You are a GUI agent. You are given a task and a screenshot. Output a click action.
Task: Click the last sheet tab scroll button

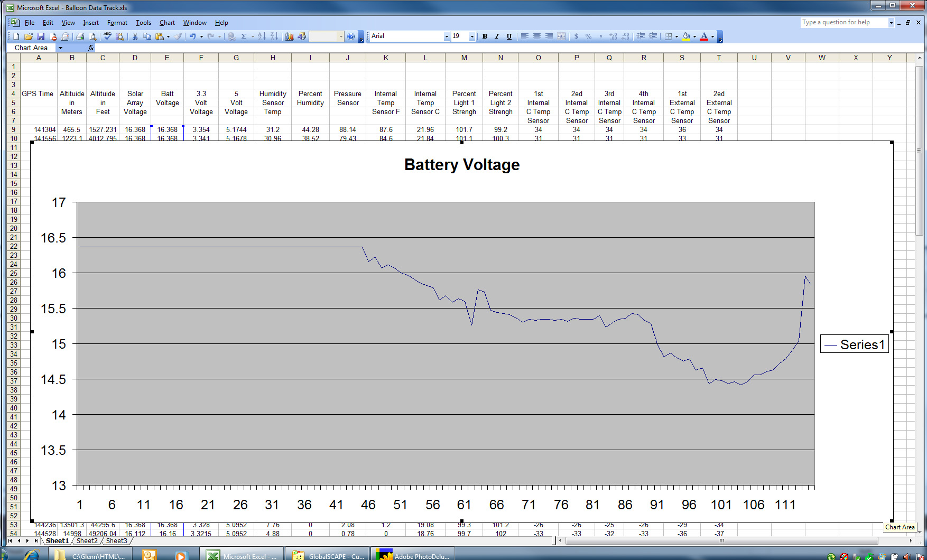click(36, 540)
